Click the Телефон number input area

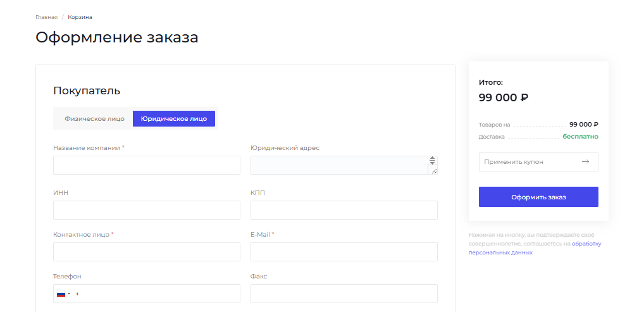tap(158, 294)
